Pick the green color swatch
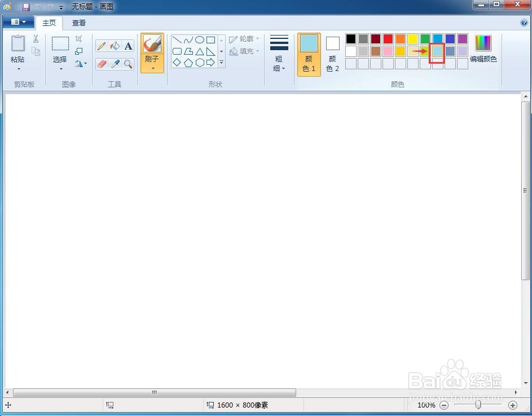This screenshot has height=416, width=532. 425,39
